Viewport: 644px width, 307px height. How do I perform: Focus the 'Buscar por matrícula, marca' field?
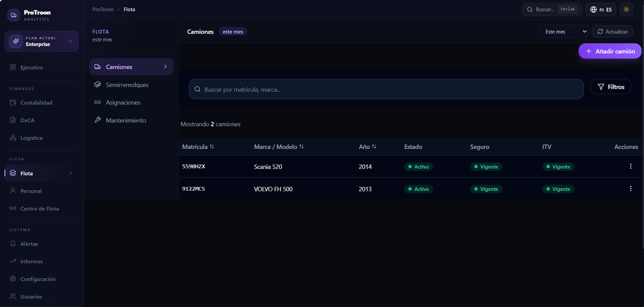coord(386,89)
